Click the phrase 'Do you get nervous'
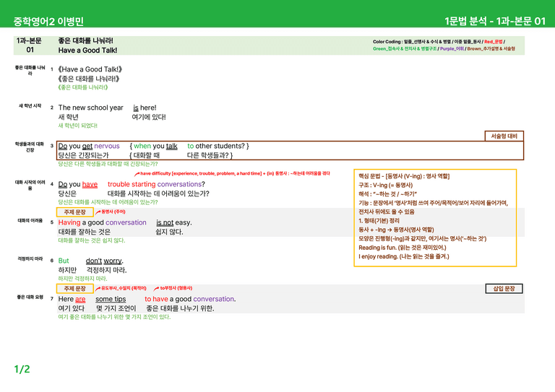 (x=89, y=146)
